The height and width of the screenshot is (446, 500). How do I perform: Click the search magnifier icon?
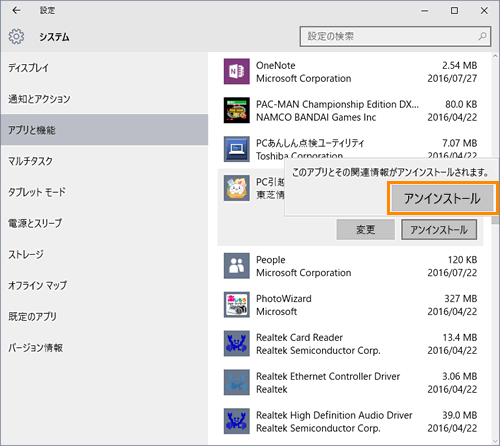coord(482,36)
